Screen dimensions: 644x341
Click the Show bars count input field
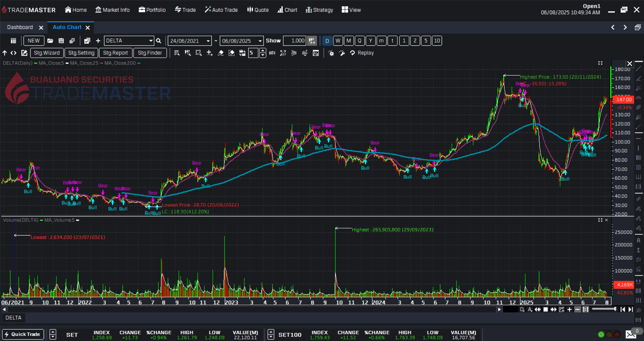(294, 41)
